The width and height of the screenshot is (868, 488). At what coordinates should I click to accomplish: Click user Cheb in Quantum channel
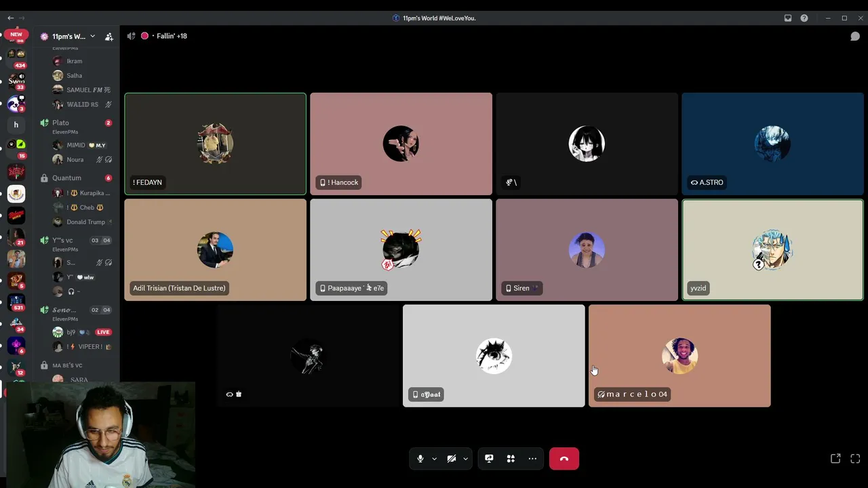[x=87, y=207]
